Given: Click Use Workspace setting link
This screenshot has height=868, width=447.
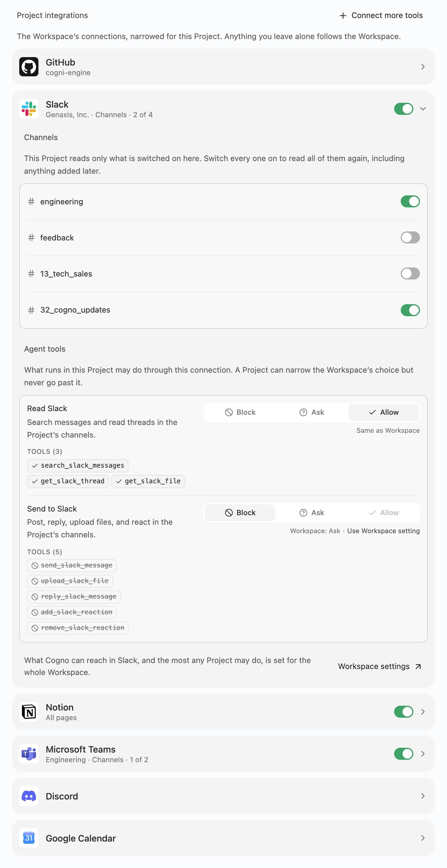Looking at the screenshot, I should click(383, 531).
